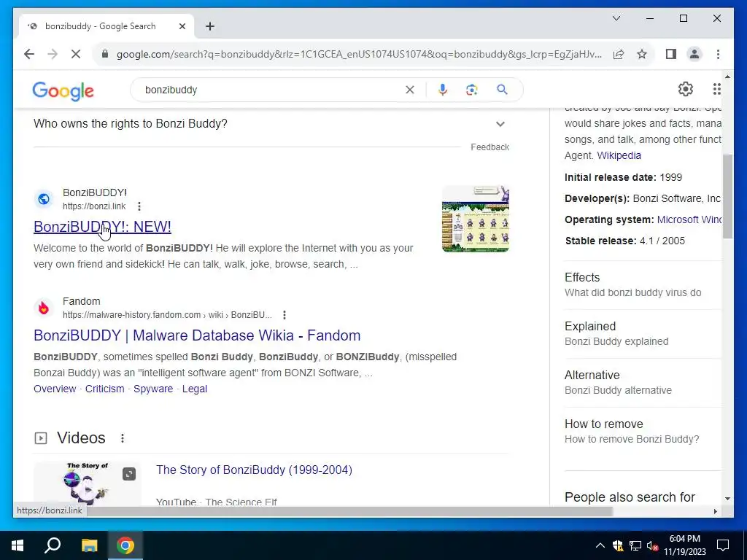This screenshot has width=747, height=560.
Task: Open the tab search chevron
Action: (x=616, y=18)
